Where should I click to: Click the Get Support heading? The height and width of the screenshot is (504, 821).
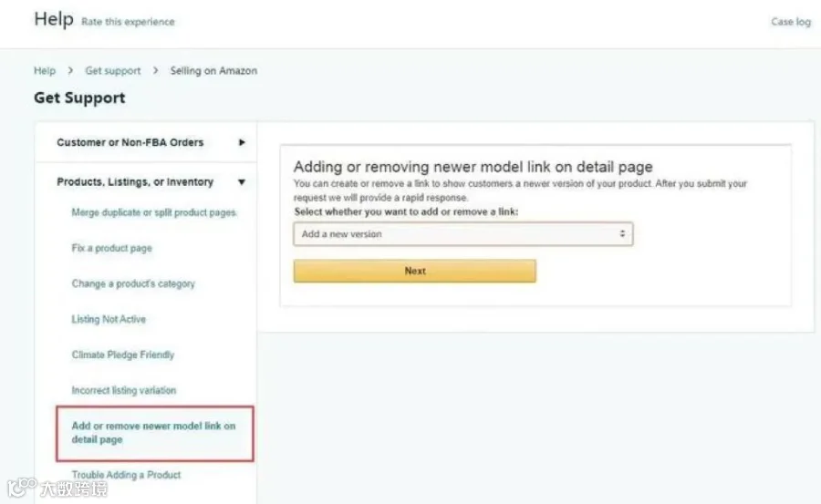(x=79, y=98)
